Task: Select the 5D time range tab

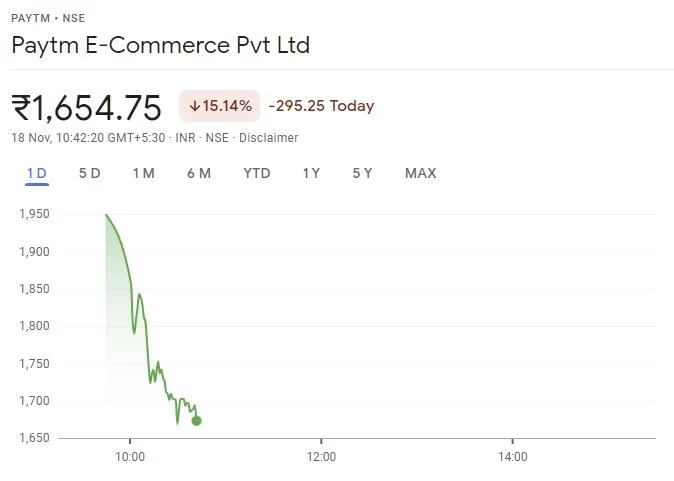Action: [89, 173]
